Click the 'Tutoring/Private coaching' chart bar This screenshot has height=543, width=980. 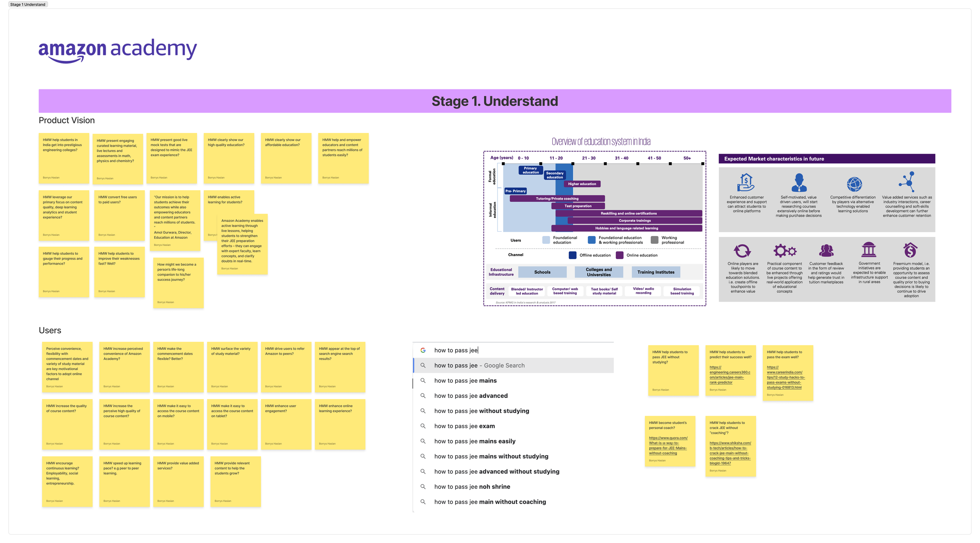pyautogui.click(x=557, y=199)
